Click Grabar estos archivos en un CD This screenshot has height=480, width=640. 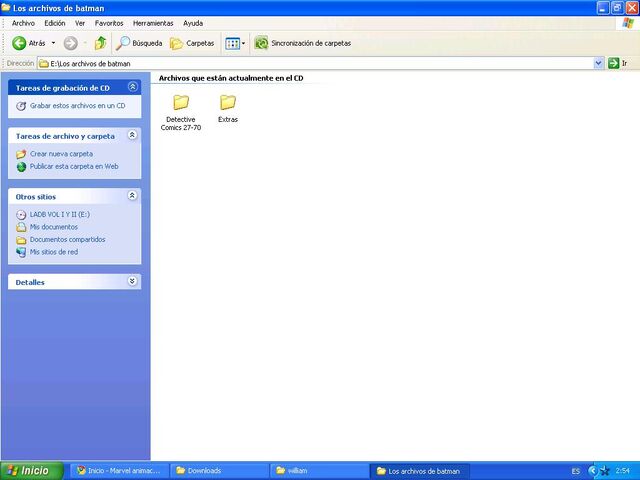click(78, 106)
